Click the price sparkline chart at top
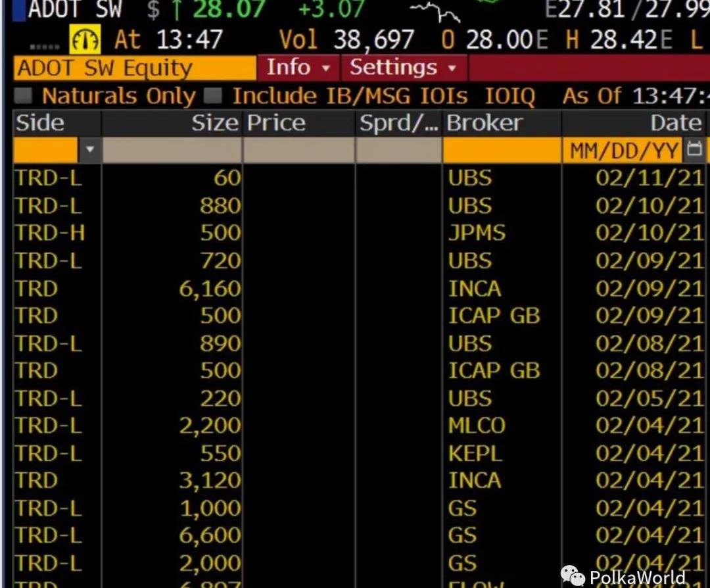 tap(436, 12)
